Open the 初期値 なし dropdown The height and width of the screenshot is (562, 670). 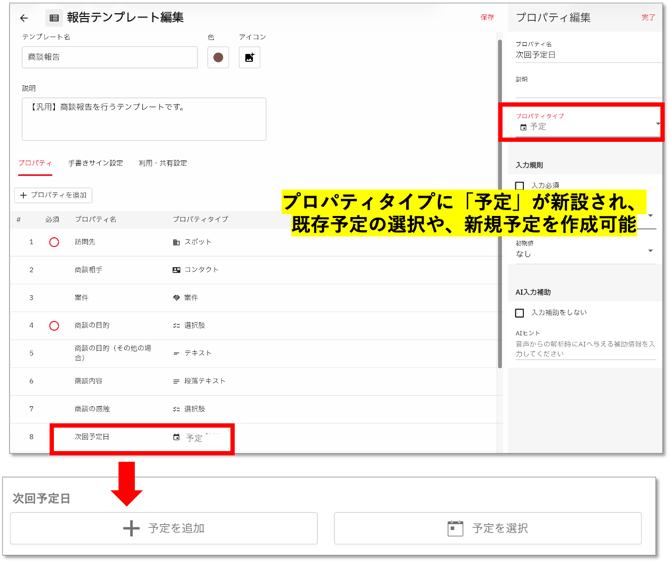coord(585,250)
